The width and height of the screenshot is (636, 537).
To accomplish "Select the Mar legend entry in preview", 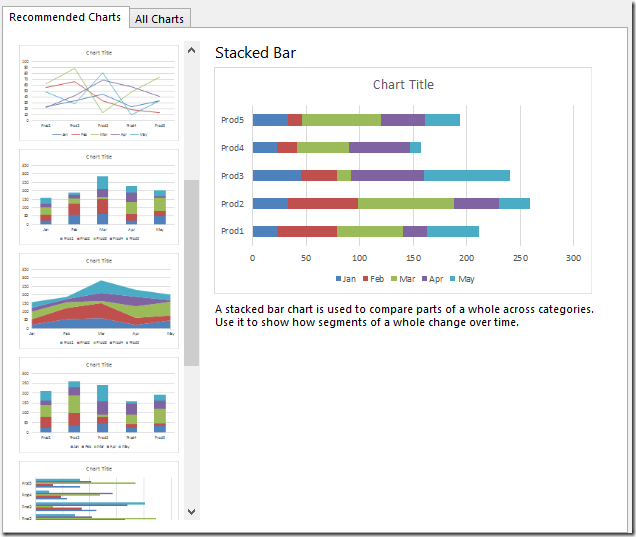I will click(x=404, y=279).
